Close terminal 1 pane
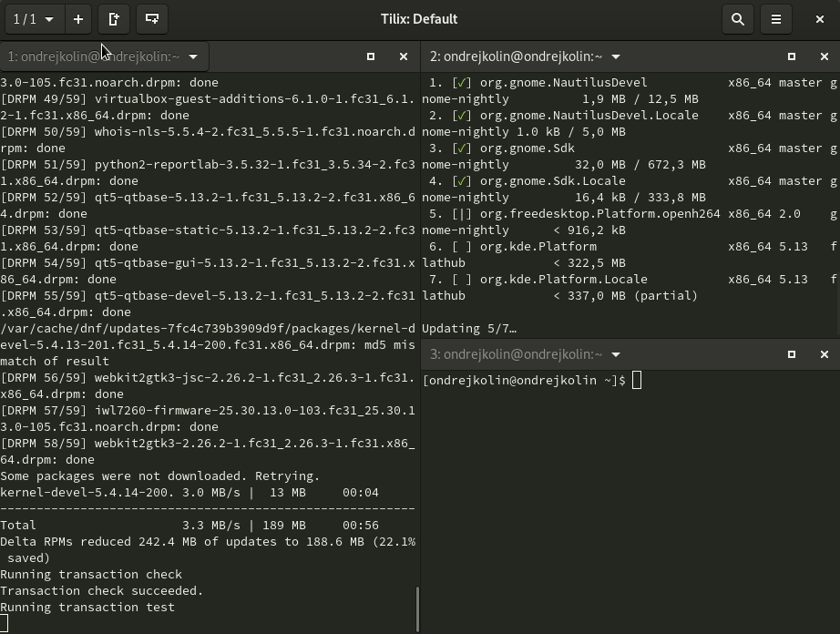The image size is (840, 634). click(404, 56)
